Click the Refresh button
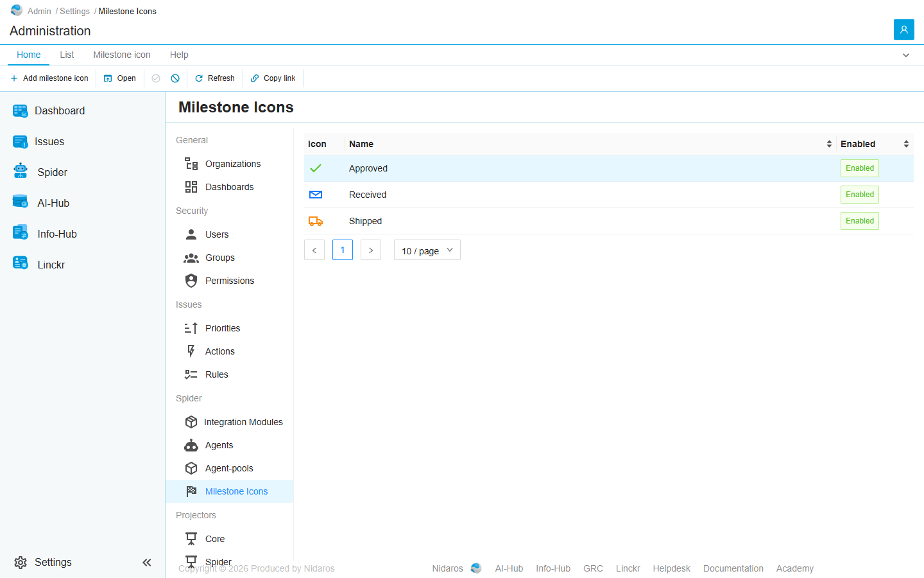Image resolution: width=924 pixels, height=578 pixels. click(x=215, y=78)
